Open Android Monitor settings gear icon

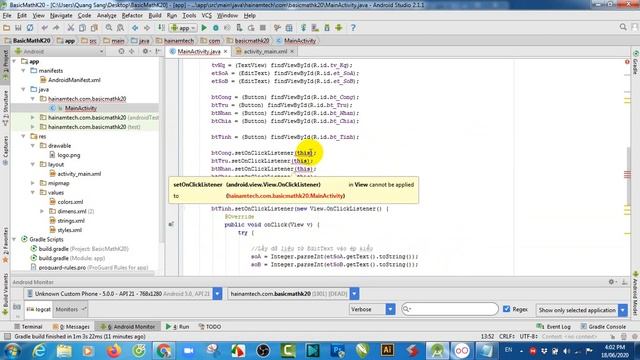click(611, 282)
